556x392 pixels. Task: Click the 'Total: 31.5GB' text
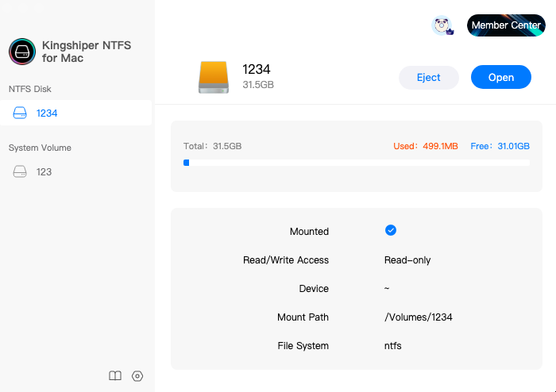tap(212, 146)
